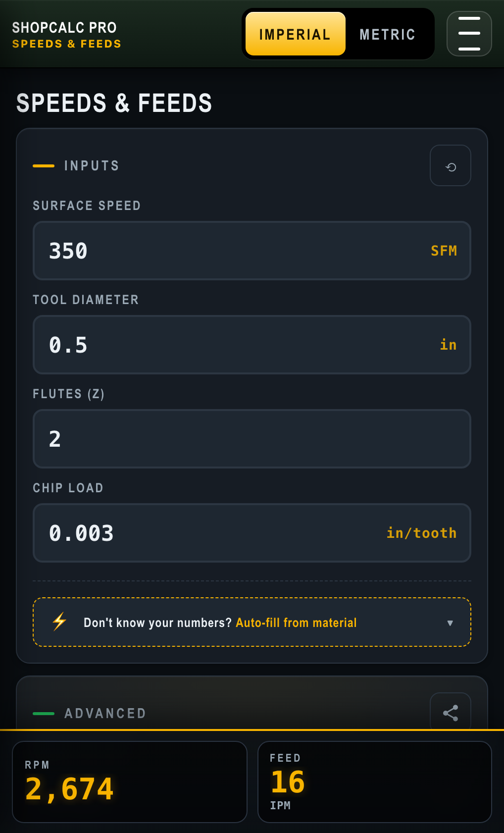This screenshot has height=833, width=504.
Task: Click the lightning bolt auto-fill icon
Action: [59, 622]
